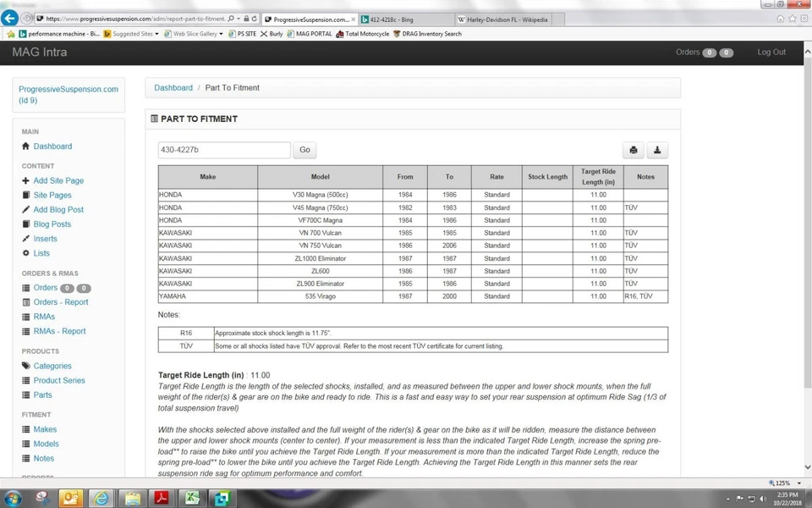Open the Windows Start button
This screenshot has height=508, width=812.
pyautogui.click(x=12, y=498)
